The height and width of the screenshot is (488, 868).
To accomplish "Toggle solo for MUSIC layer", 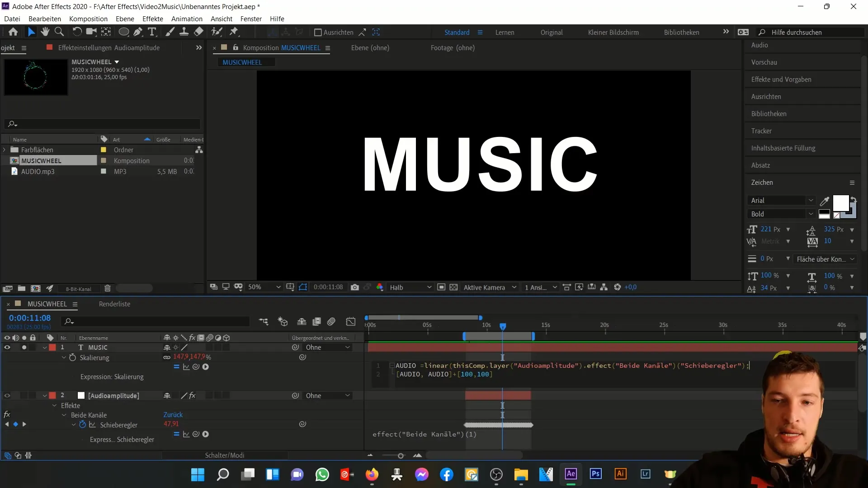I will 24,347.
